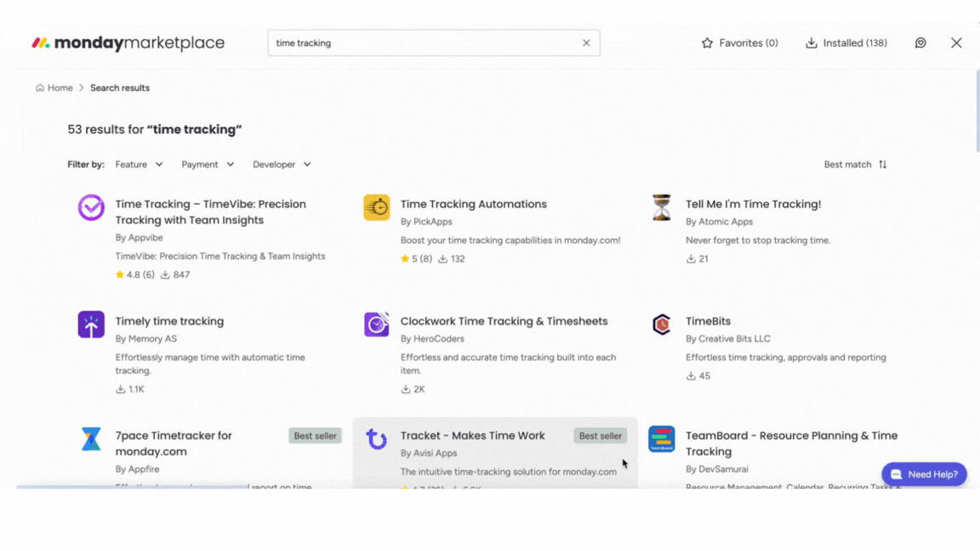This screenshot has width=980, height=551.
Task: Go to Home in the breadcrumb
Action: pos(54,88)
